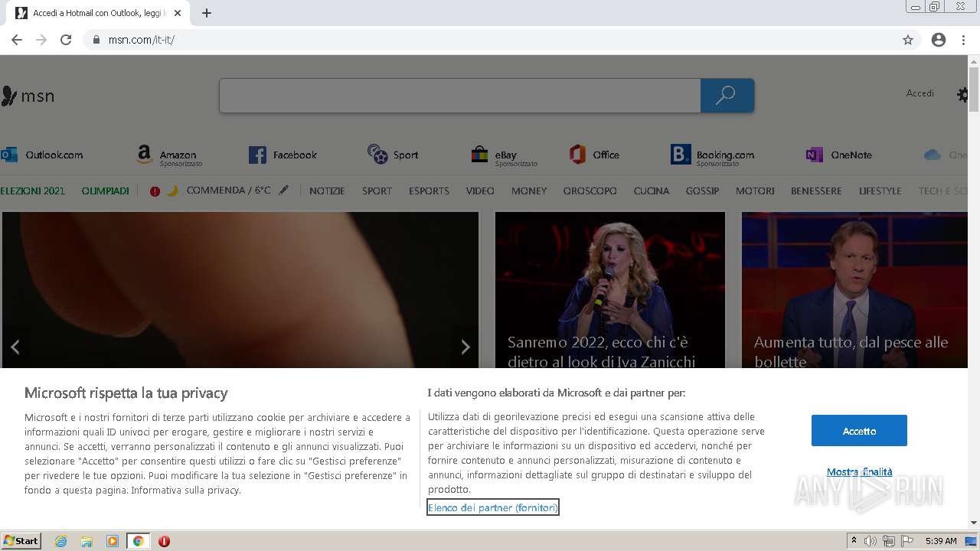The width and height of the screenshot is (980, 551).
Task: Open the Amazon sponsored shortcut
Action: coord(169,156)
